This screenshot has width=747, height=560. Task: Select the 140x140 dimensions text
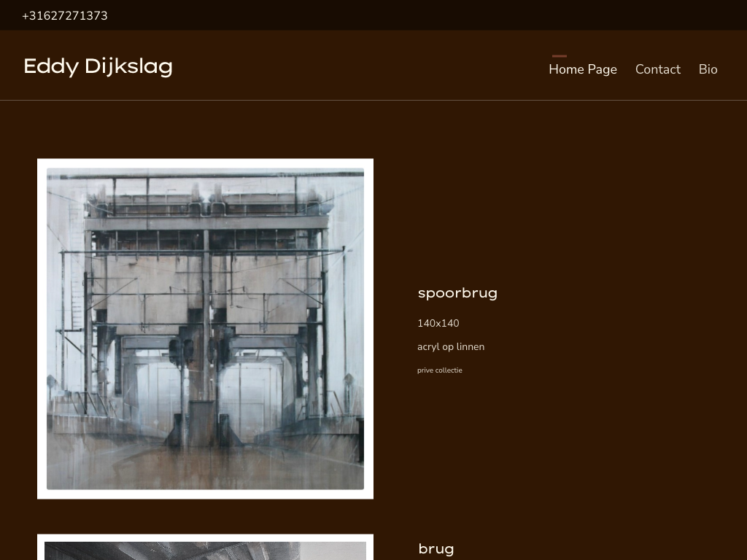tap(438, 323)
